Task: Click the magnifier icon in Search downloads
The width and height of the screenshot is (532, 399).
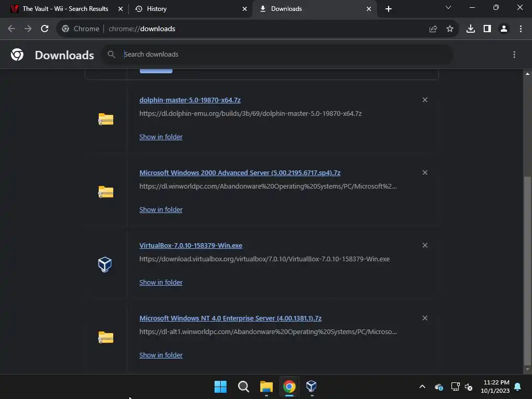Action: 111,54
